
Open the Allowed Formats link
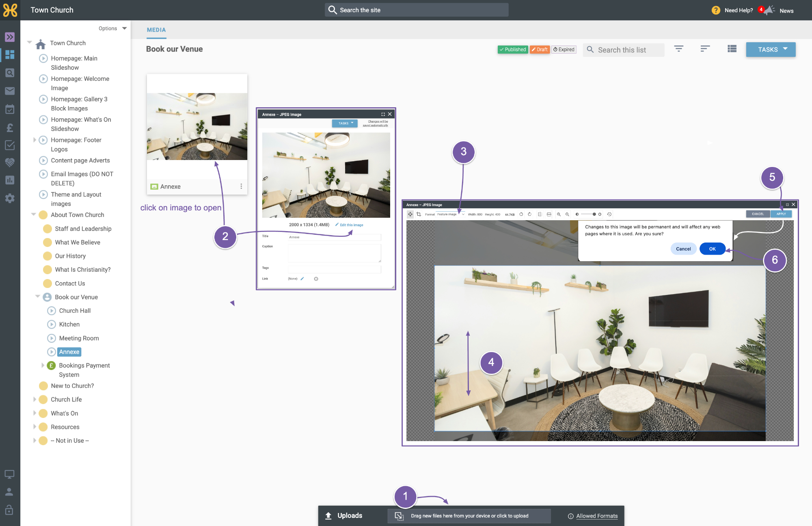click(597, 516)
